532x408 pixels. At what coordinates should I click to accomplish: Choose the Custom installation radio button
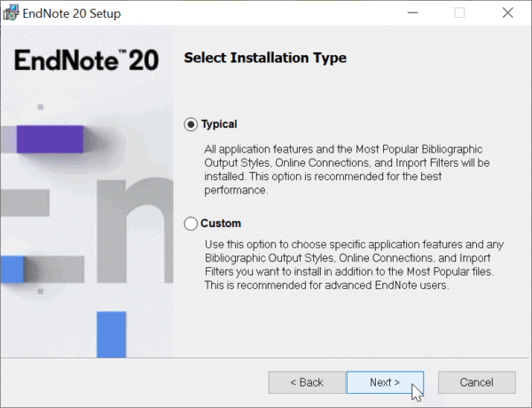pos(191,224)
